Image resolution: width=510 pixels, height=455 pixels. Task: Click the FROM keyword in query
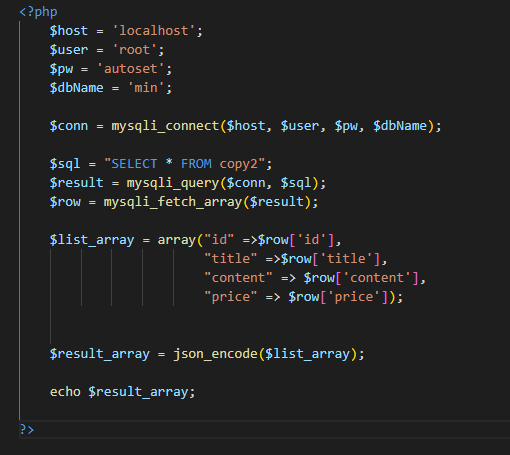tap(196, 164)
